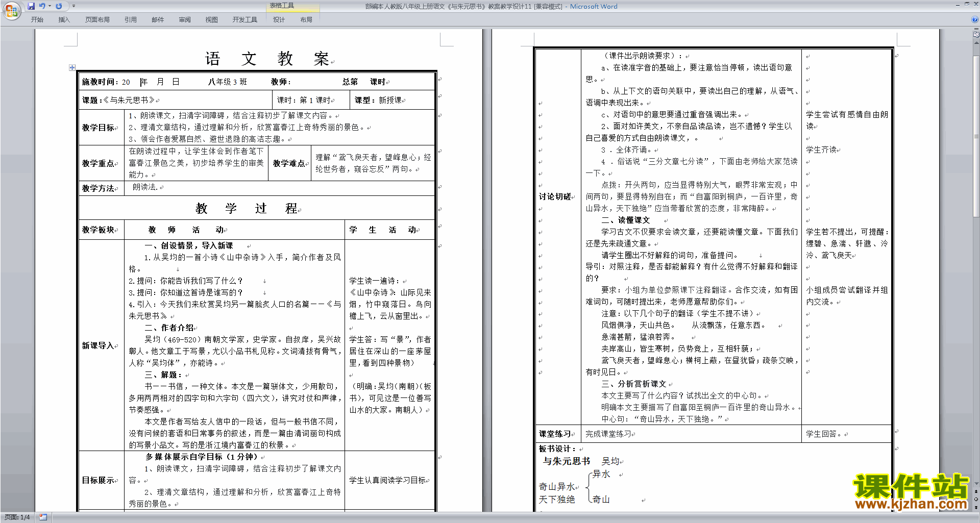Click the 教学难点 cell label
Viewport: 980px width, 523px height.
tap(290, 163)
